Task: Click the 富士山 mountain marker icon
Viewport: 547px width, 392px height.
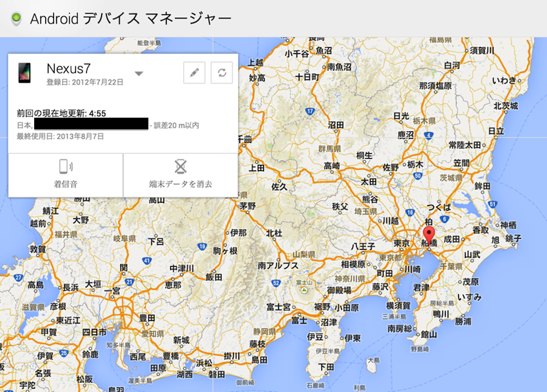Action: pyautogui.click(x=304, y=289)
